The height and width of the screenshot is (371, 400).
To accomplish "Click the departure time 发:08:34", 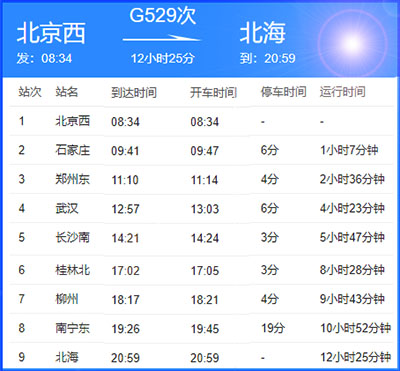I will [x=44, y=59].
